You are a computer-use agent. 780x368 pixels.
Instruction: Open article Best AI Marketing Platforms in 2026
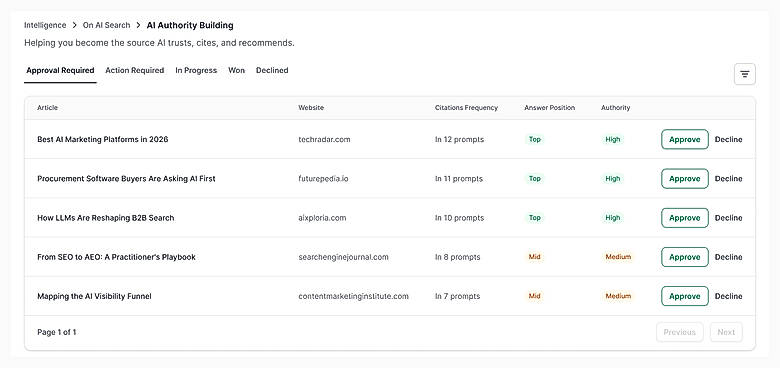(x=102, y=139)
